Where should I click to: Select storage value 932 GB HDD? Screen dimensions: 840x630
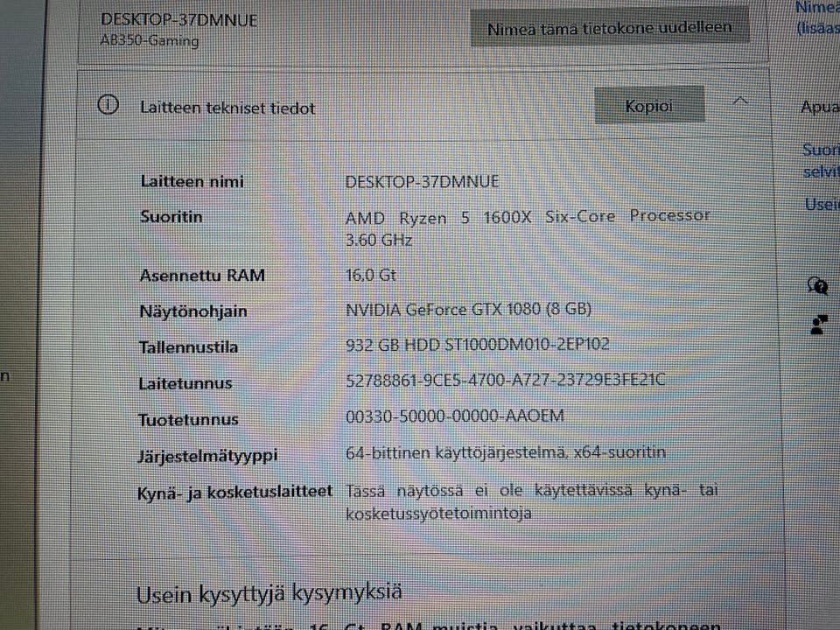[478, 344]
